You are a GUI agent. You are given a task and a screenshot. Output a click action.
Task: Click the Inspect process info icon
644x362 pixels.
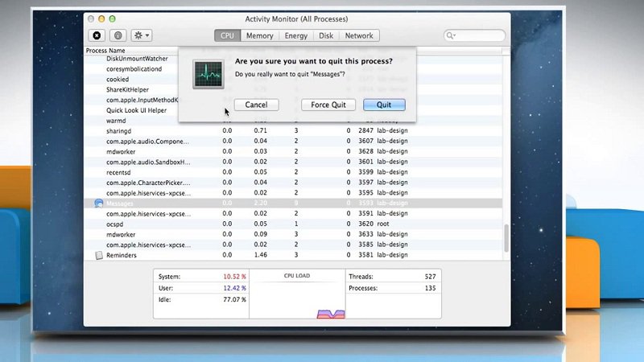pos(118,35)
